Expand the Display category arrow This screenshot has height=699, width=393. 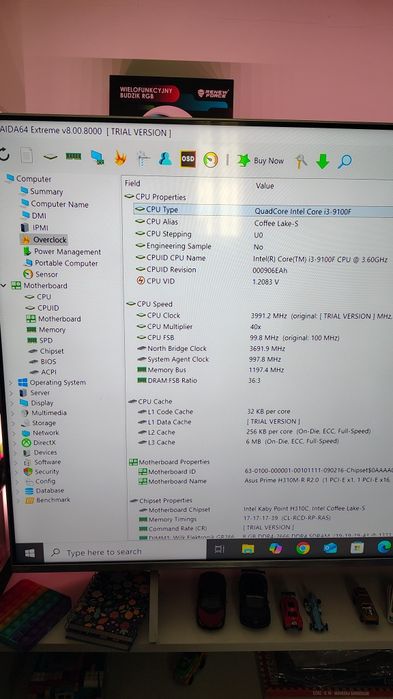click(x=12, y=403)
